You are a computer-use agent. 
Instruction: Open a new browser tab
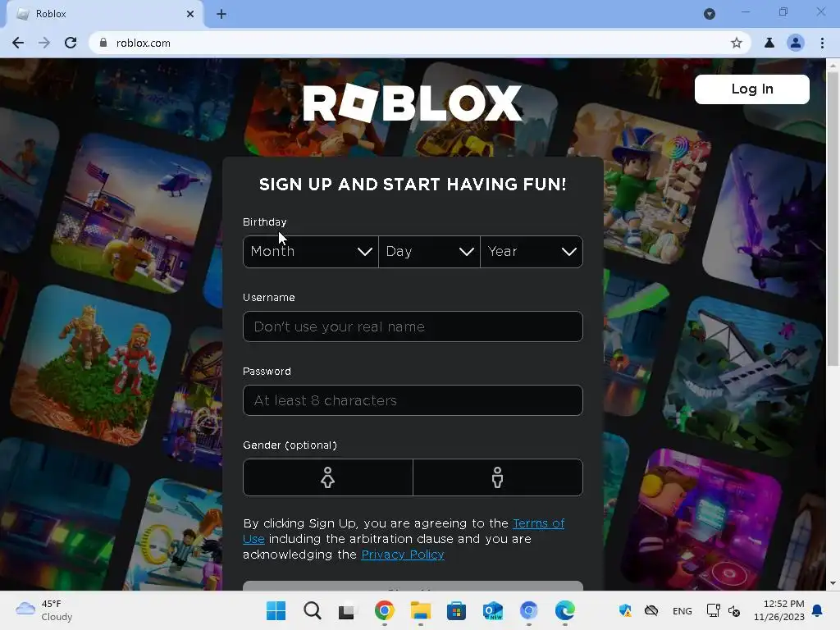[x=221, y=14]
